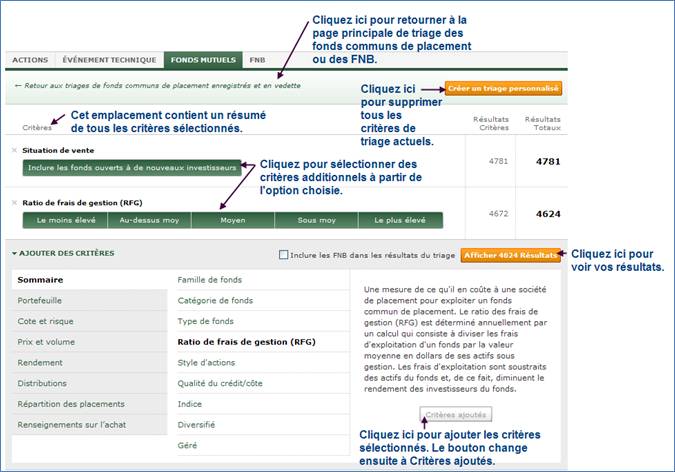Toggle the Le moins élevé option
The width and height of the screenshot is (675, 472).
pos(65,220)
